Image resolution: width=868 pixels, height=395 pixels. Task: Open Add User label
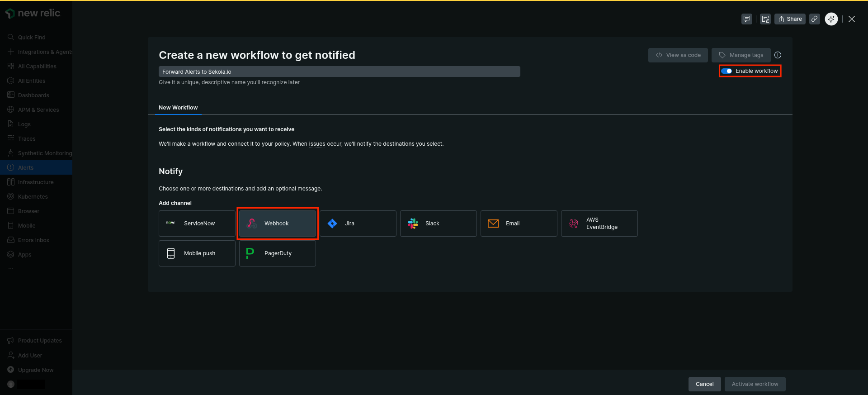click(x=30, y=356)
